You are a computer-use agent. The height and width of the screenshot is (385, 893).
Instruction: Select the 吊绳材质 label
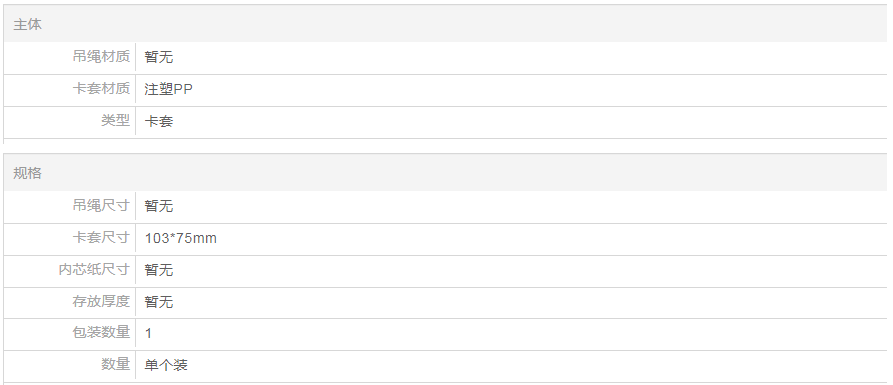tap(101, 56)
